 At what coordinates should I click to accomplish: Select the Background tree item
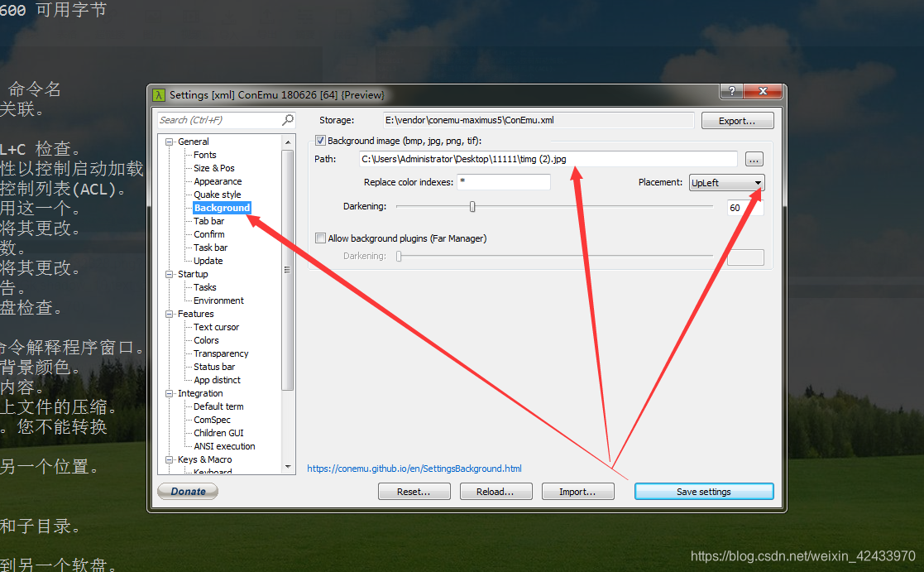click(222, 208)
